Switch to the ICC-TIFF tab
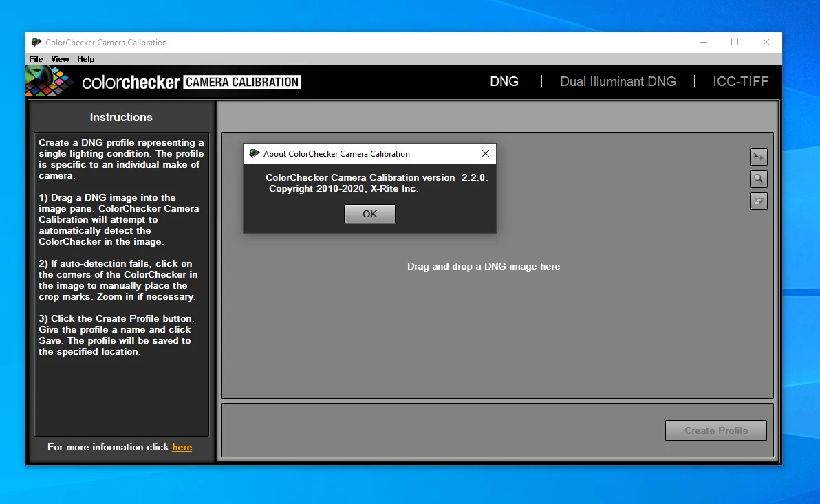 [x=740, y=82]
